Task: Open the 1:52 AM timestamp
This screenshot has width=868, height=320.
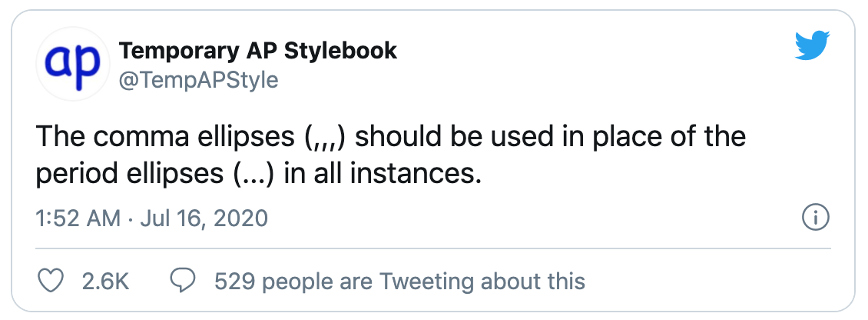Action: [78, 218]
